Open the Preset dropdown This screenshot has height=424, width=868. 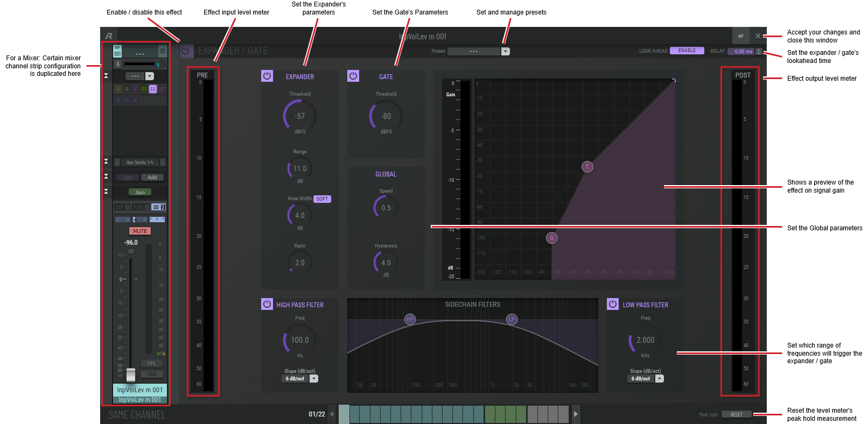(x=505, y=52)
